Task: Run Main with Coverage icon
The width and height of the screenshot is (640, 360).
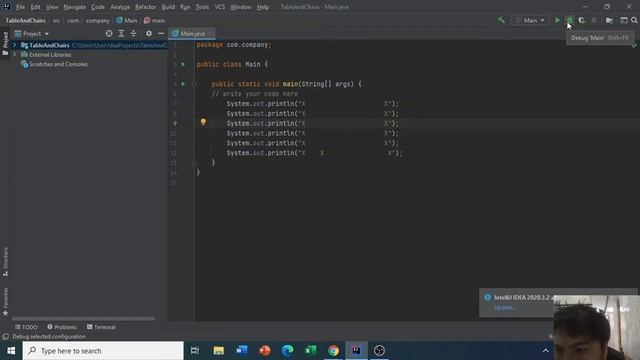Action: pos(582,20)
